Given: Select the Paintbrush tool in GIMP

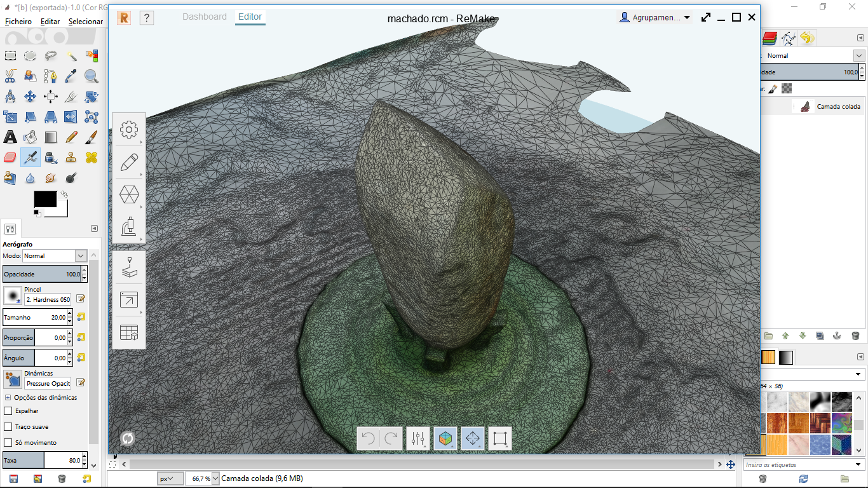Looking at the screenshot, I should pyautogui.click(x=92, y=137).
